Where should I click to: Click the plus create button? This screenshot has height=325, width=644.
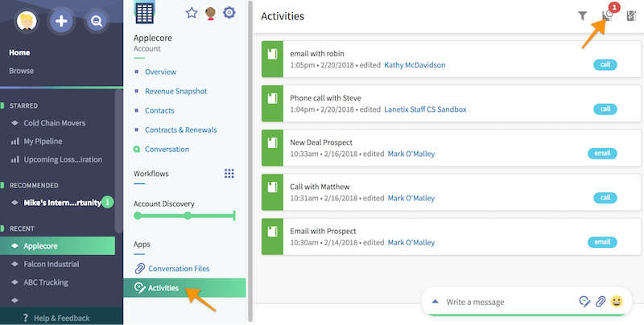click(x=61, y=21)
